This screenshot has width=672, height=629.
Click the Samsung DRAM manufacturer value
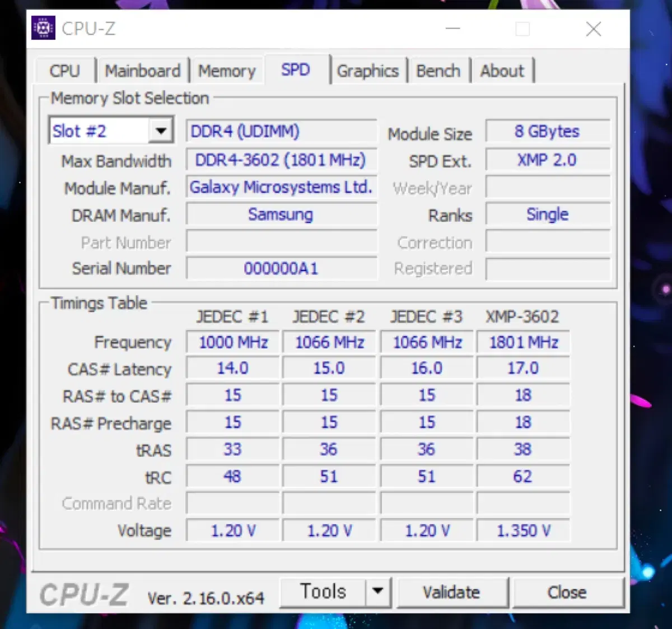point(282,215)
